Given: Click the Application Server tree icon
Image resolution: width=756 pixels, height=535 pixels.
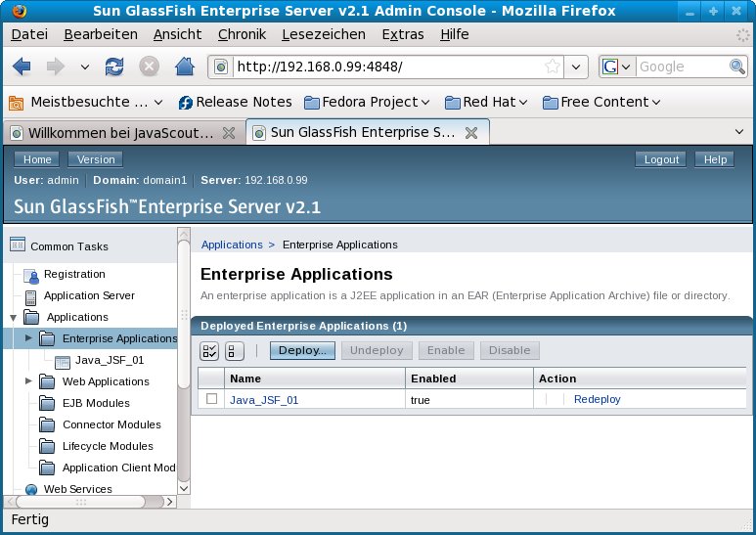Looking at the screenshot, I should click(30, 296).
